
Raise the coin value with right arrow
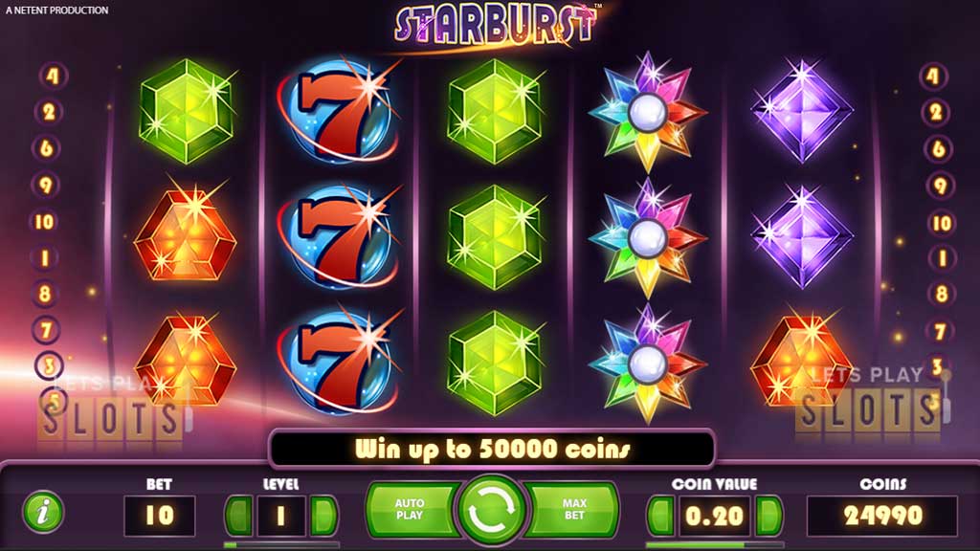tap(768, 516)
